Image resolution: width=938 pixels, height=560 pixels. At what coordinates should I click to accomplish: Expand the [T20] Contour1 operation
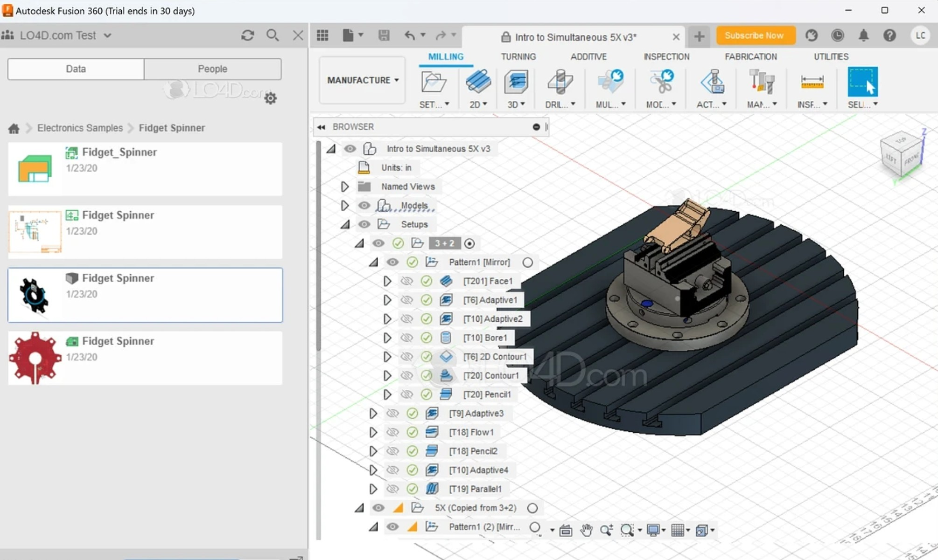pos(387,376)
